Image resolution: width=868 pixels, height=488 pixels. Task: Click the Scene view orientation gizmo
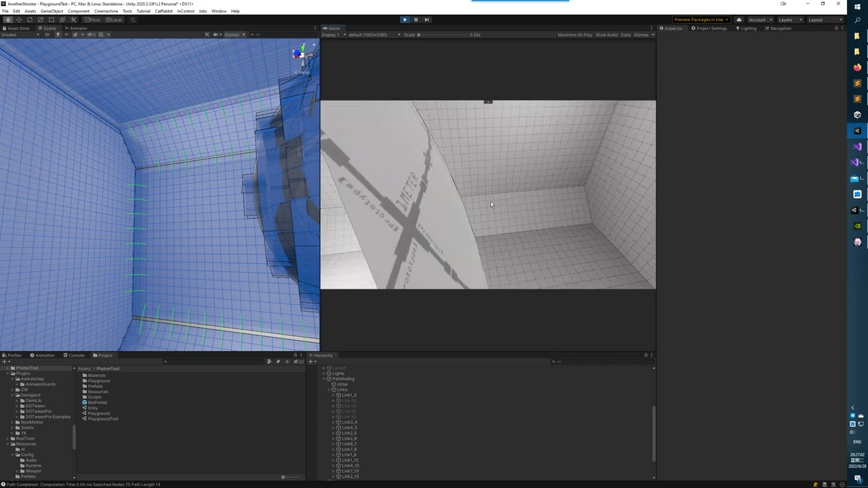(x=302, y=56)
